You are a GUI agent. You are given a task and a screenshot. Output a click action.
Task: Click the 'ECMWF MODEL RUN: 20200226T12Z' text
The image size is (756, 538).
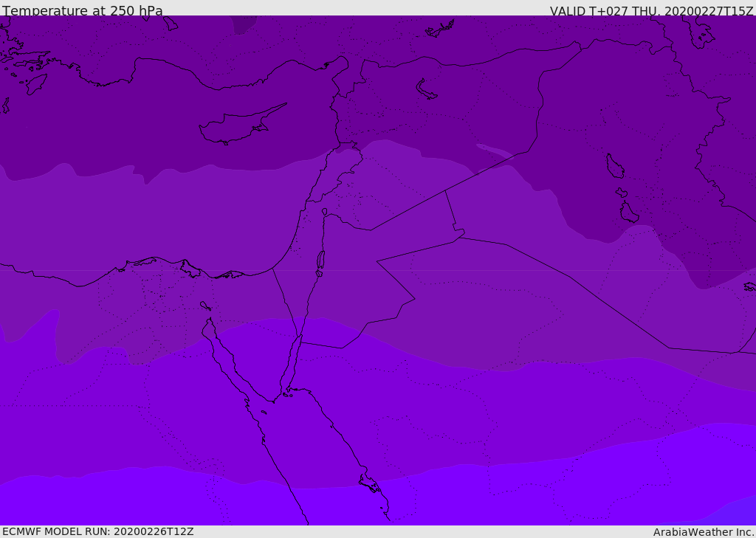[98, 531]
